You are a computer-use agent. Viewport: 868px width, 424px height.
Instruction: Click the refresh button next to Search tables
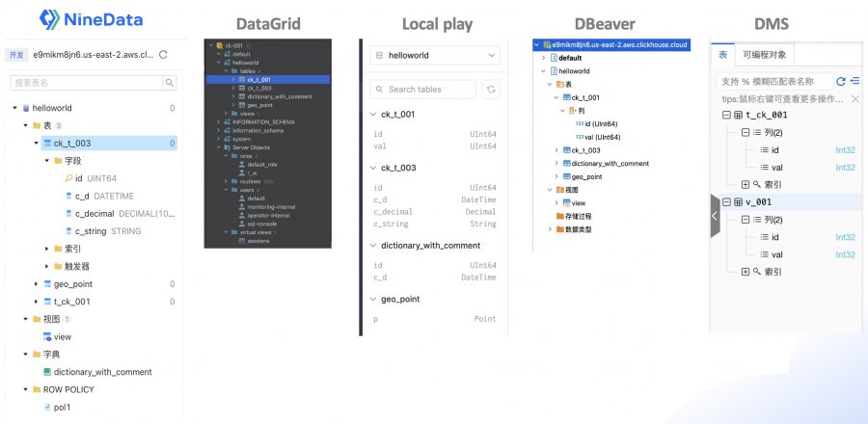[x=491, y=90]
